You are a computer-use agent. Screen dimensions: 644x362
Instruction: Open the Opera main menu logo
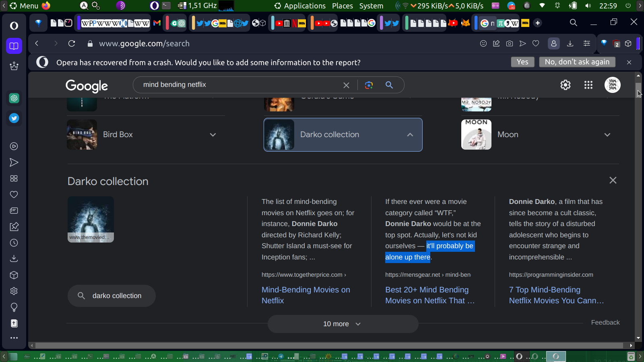tap(14, 26)
